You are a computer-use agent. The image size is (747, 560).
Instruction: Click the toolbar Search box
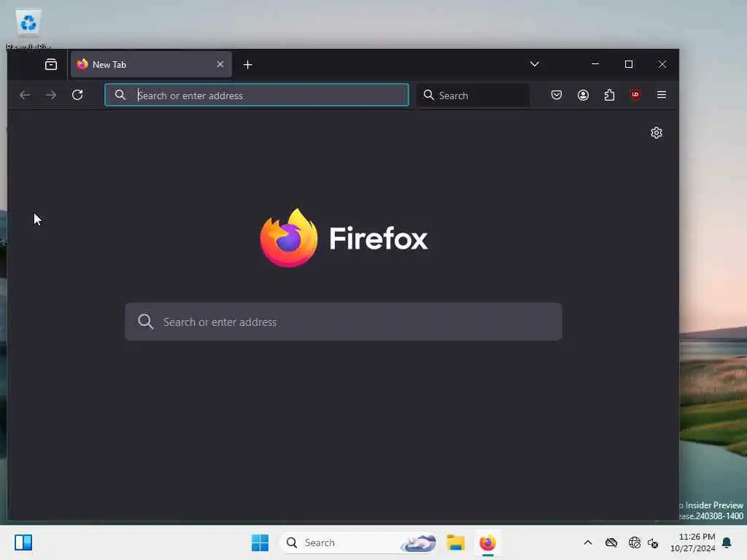[x=473, y=96]
